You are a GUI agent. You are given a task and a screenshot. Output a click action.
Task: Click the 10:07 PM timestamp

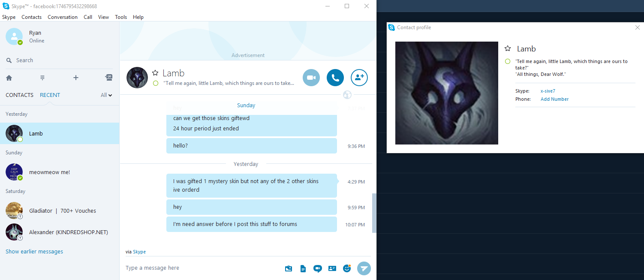tap(355, 225)
